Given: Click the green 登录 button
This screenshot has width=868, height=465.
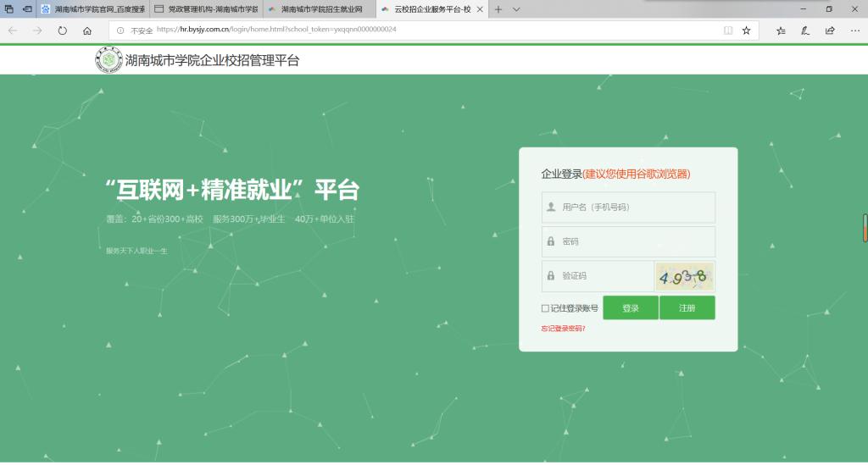Looking at the screenshot, I should (631, 308).
